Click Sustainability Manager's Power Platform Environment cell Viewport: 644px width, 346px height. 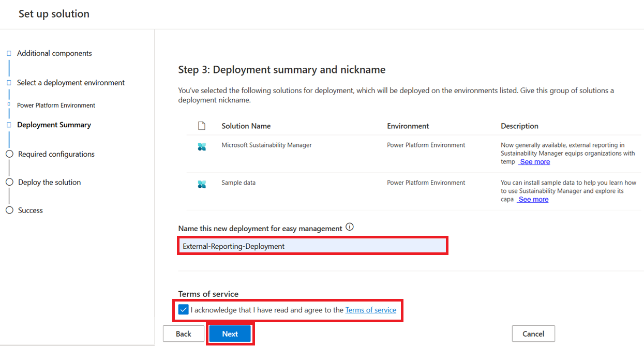(426, 145)
